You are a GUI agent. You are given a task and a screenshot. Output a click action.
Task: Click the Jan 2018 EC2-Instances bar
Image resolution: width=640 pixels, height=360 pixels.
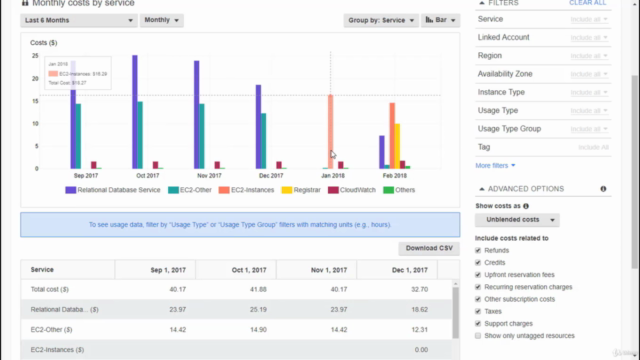[331, 131]
